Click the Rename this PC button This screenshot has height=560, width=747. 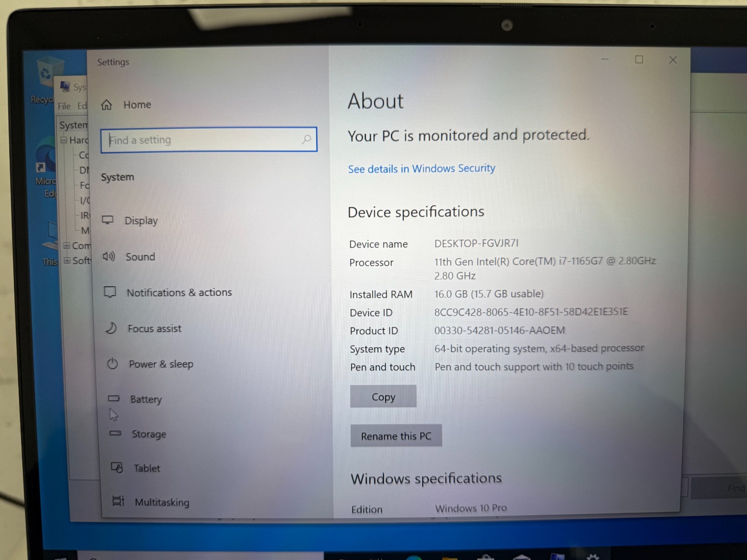[x=396, y=436]
